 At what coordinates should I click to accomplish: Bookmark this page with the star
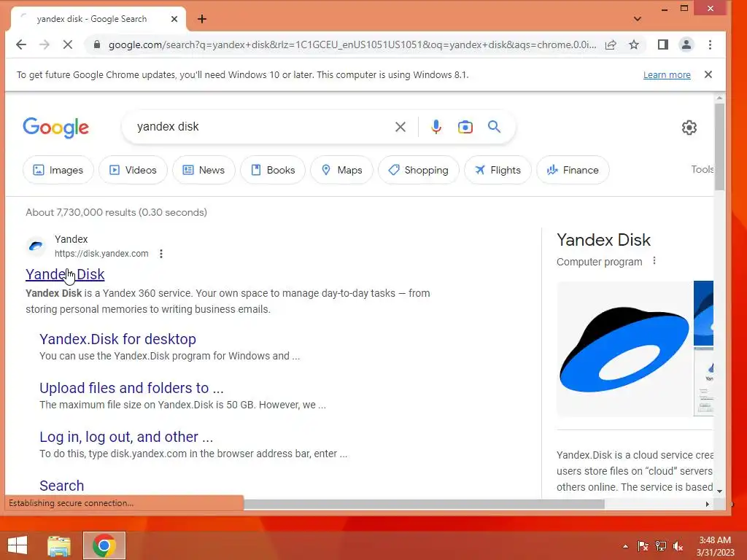pos(634,44)
